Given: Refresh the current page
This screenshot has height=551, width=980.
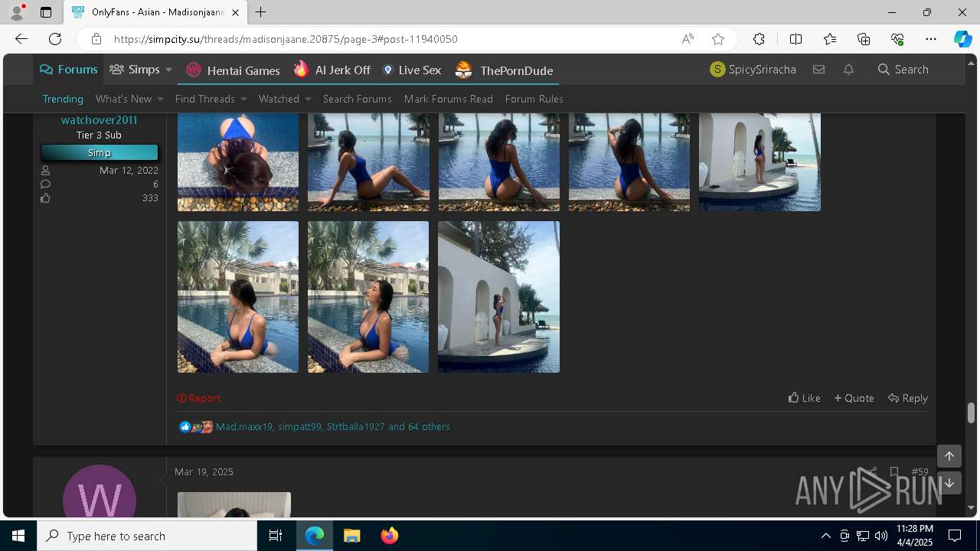Looking at the screenshot, I should point(55,39).
